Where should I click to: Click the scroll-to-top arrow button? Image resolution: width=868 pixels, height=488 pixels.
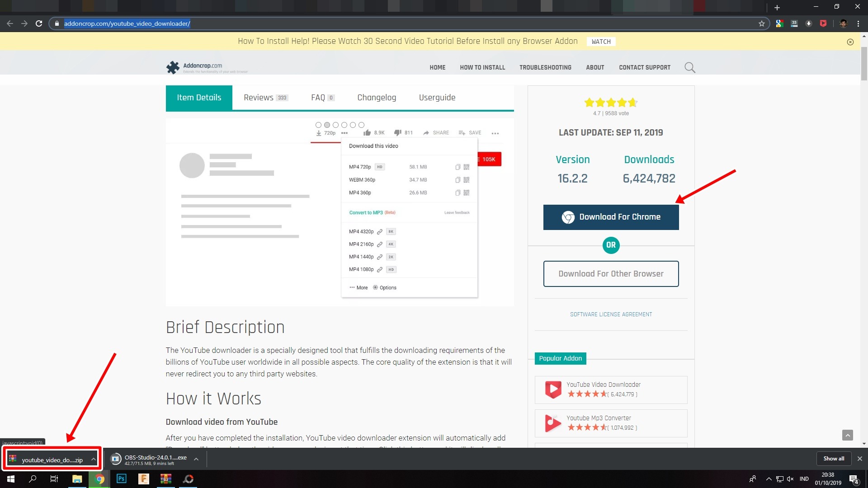pyautogui.click(x=847, y=435)
